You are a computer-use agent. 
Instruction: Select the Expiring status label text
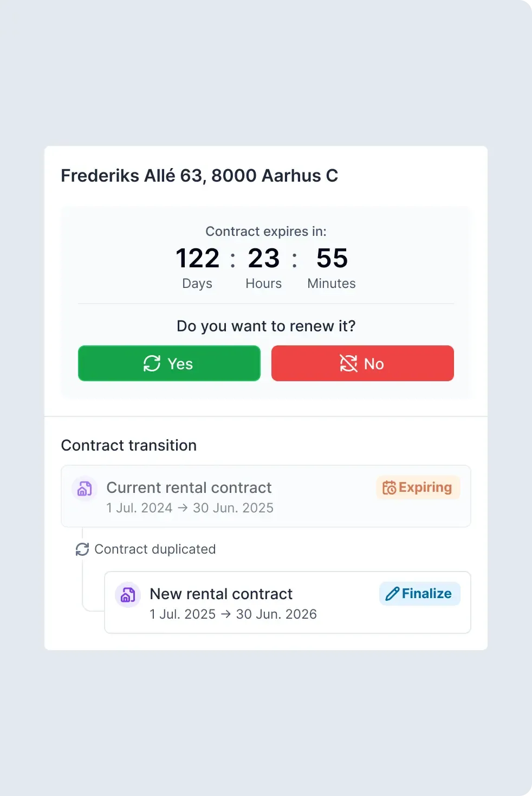(x=425, y=487)
